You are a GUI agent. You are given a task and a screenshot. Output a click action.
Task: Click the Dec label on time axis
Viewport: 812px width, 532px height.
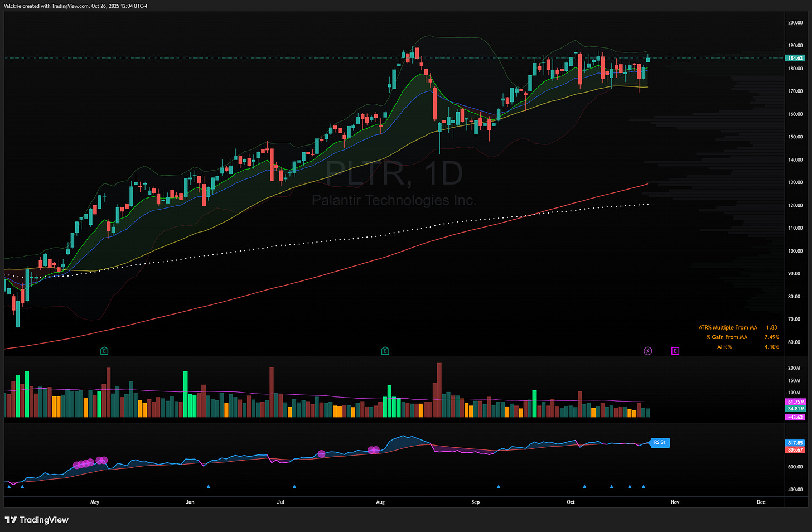point(761,502)
